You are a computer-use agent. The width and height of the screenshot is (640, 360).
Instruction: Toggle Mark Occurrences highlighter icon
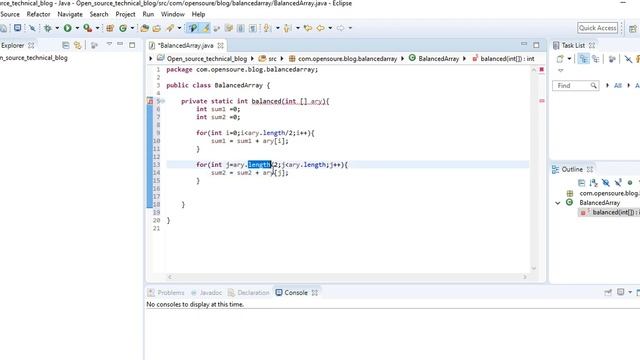click(x=205, y=28)
